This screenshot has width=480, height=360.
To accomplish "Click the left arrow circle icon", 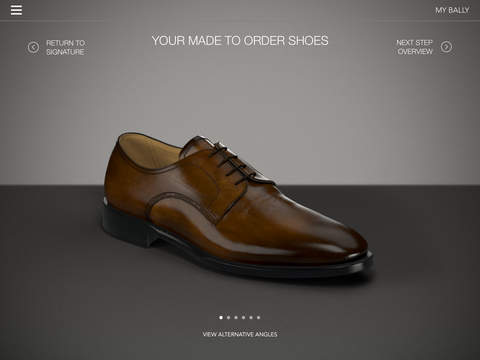I will pyautogui.click(x=33, y=47).
